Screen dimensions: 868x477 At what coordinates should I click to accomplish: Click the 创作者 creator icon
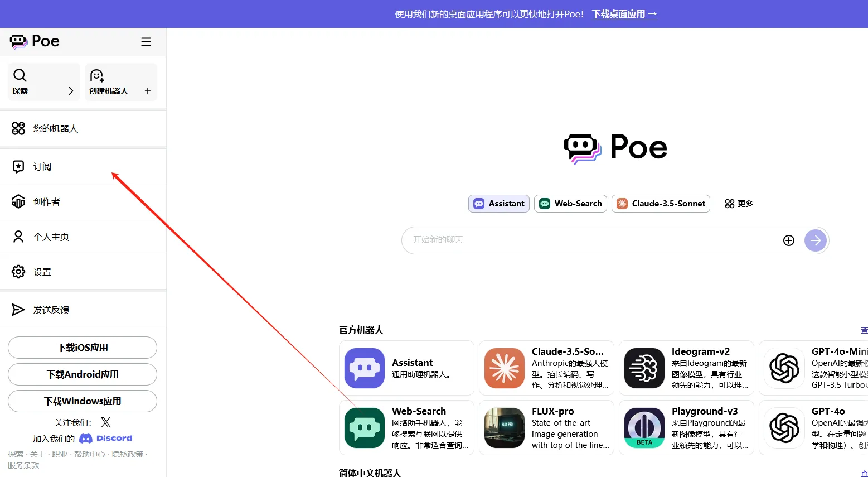(x=18, y=201)
